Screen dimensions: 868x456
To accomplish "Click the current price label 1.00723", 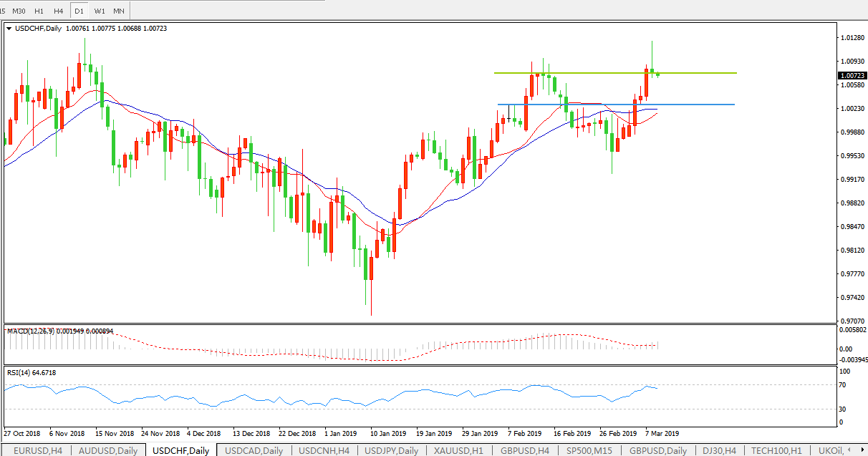I will (852, 75).
